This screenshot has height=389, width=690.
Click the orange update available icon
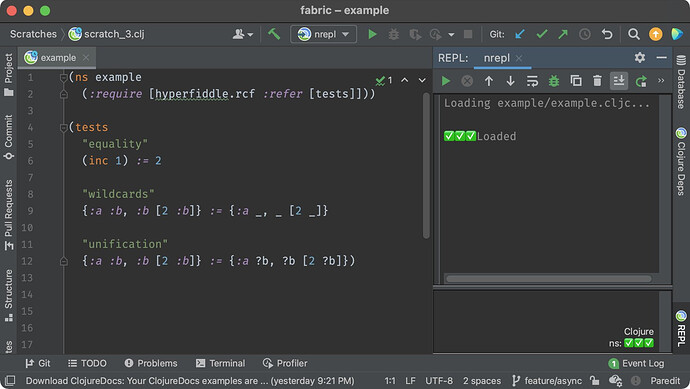click(655, 34)
